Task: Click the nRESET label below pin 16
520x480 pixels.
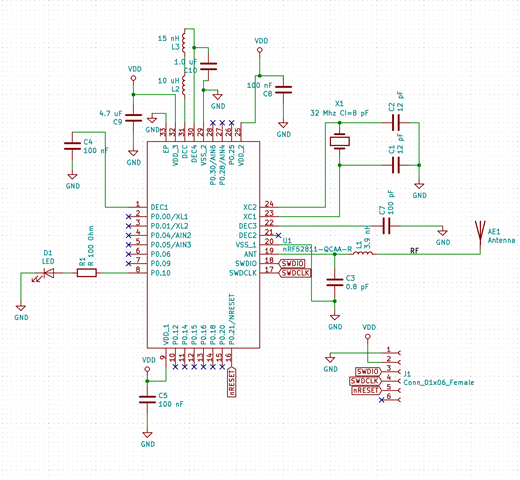Action: (232, 382)
